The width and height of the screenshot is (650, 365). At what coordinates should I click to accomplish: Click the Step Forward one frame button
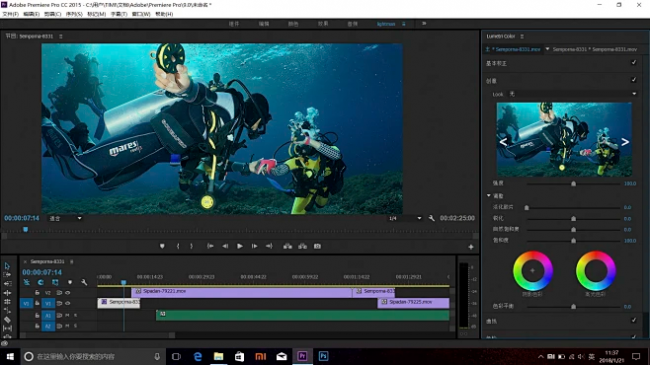click(255, 246)
